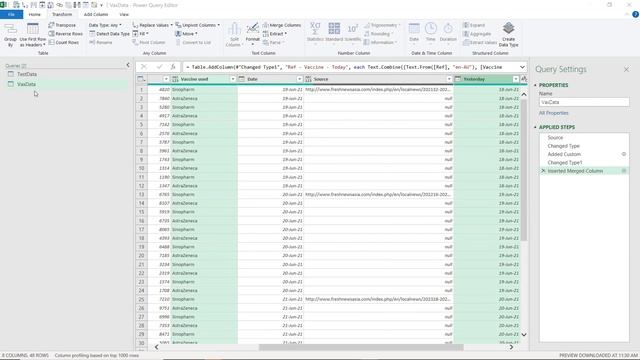Open the Replace Values dropdown

(152, 25)
